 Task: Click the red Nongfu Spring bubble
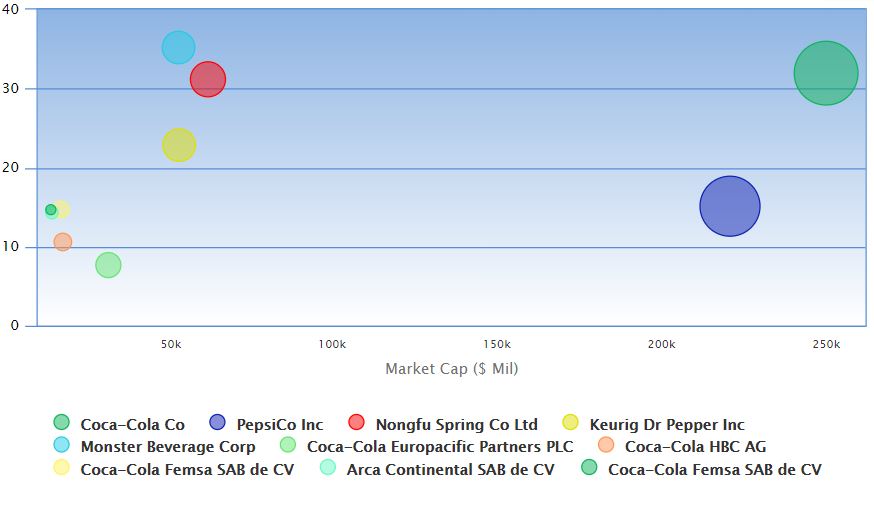208,79
